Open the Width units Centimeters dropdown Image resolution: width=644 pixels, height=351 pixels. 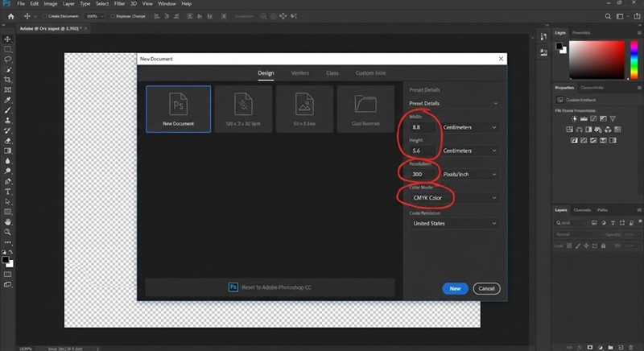tap(470, 127)
